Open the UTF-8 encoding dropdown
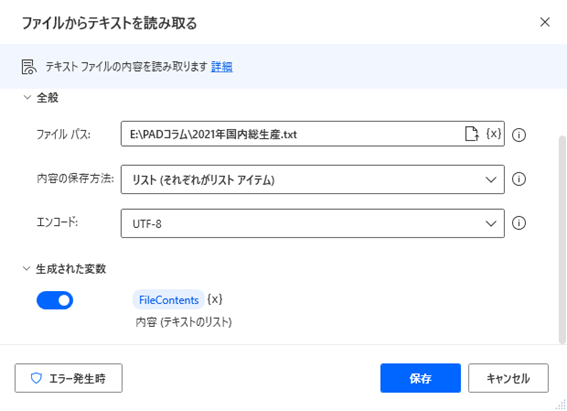 (312, 223)
